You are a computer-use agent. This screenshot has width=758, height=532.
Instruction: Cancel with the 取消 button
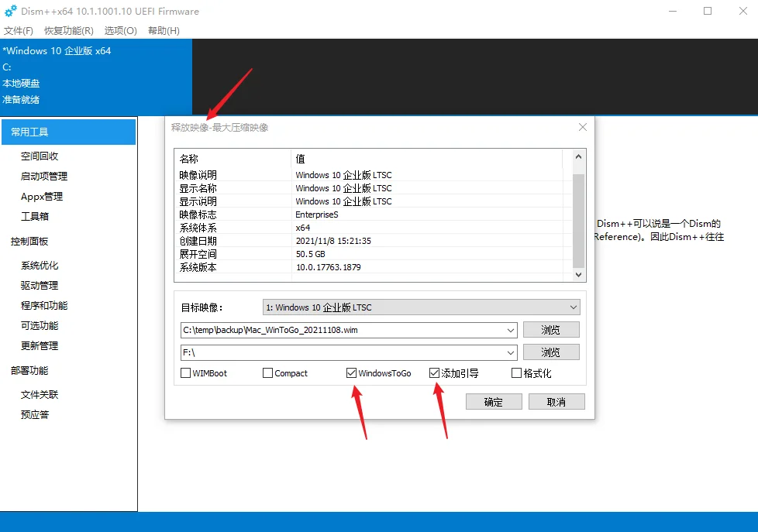click(x=556, y=402)
